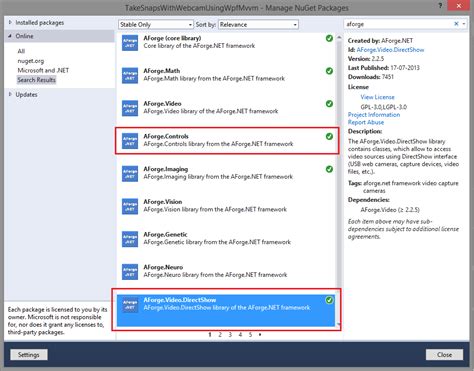The height and width of the screenshot is (371, 474).
Task: Open the help question mark button
Action: point(440,6)
